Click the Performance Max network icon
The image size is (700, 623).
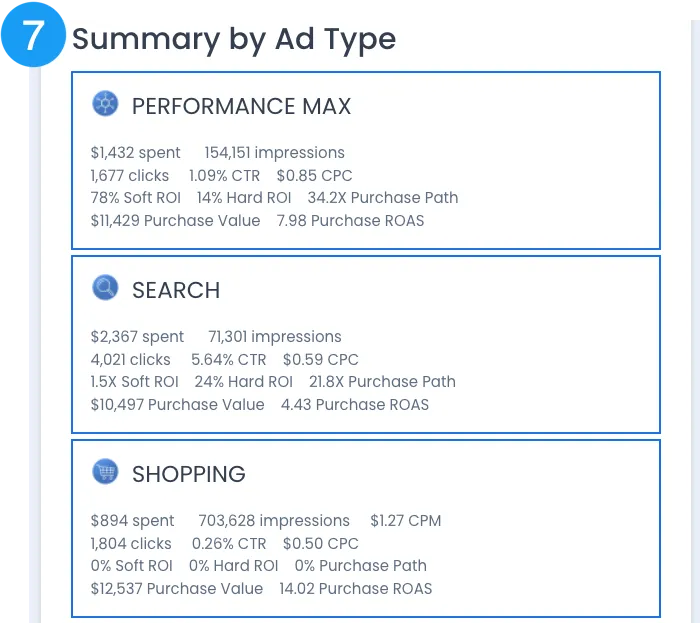point(105,104)
